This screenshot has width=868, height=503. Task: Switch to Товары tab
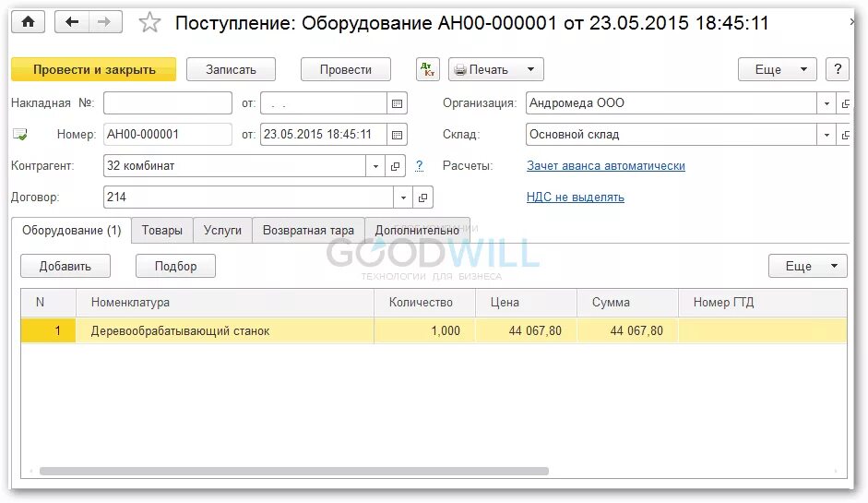click(x=161, y=231)
